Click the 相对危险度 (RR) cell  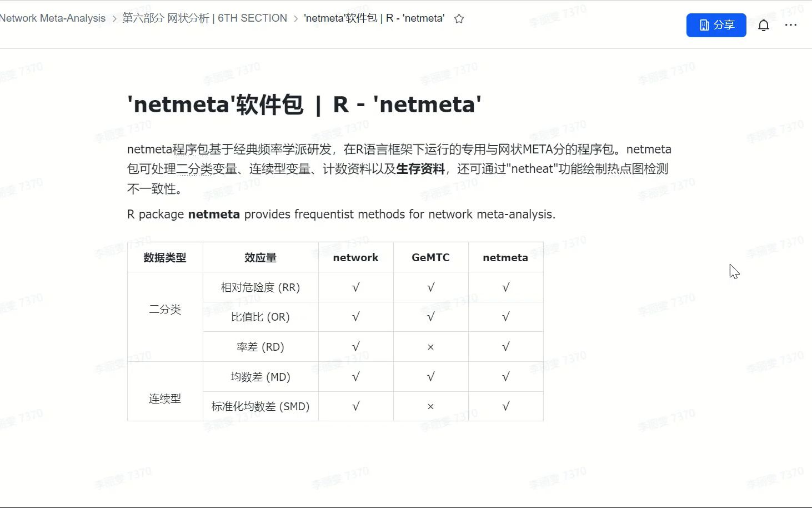point(260,287)
